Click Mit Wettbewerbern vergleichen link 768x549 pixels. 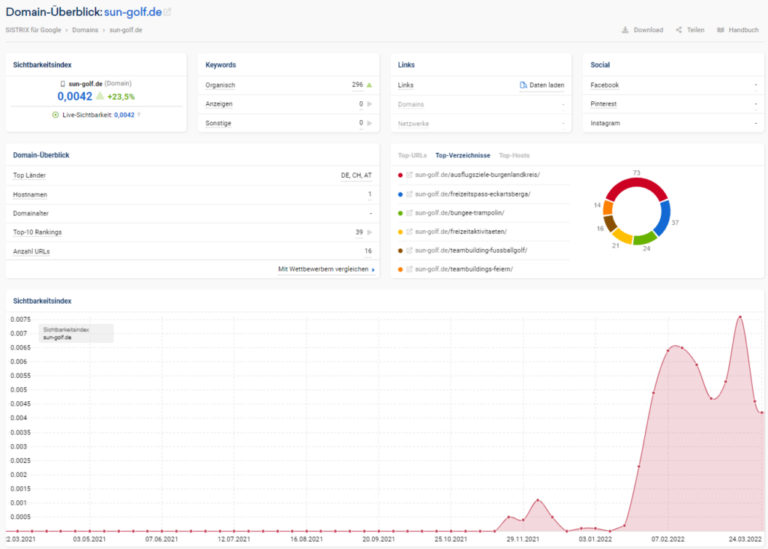click(x=323, y=269)
